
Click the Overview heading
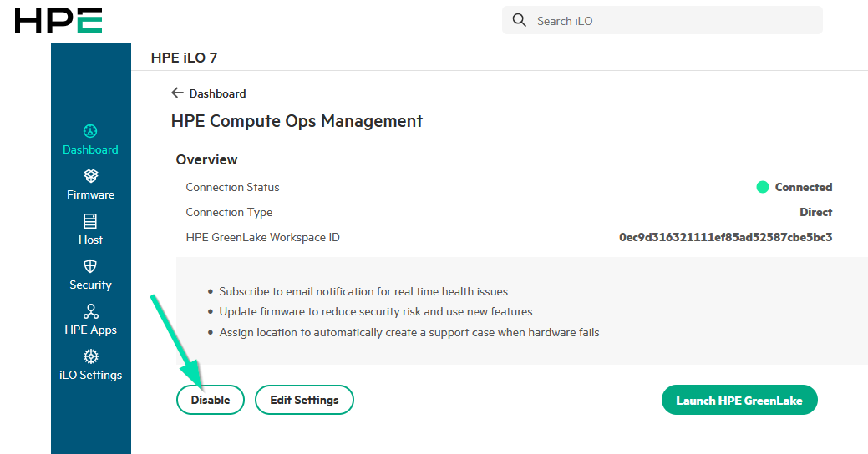coord(206,159)
